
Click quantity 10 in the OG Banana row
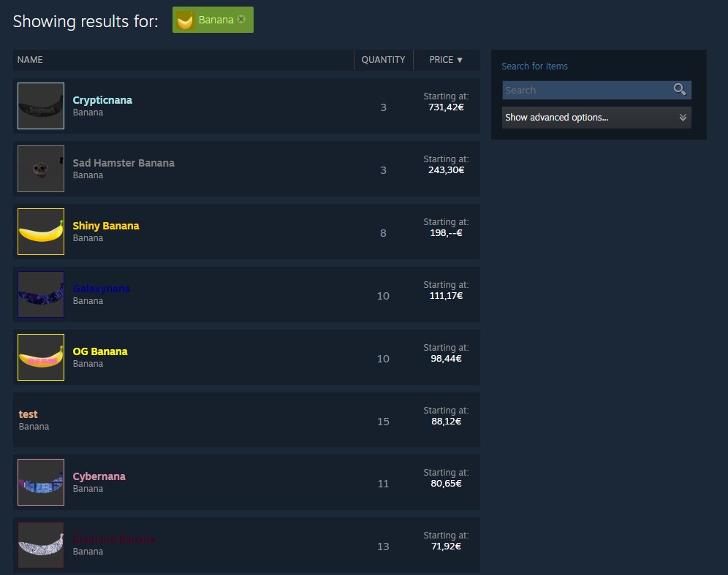[x=383, y=359]
